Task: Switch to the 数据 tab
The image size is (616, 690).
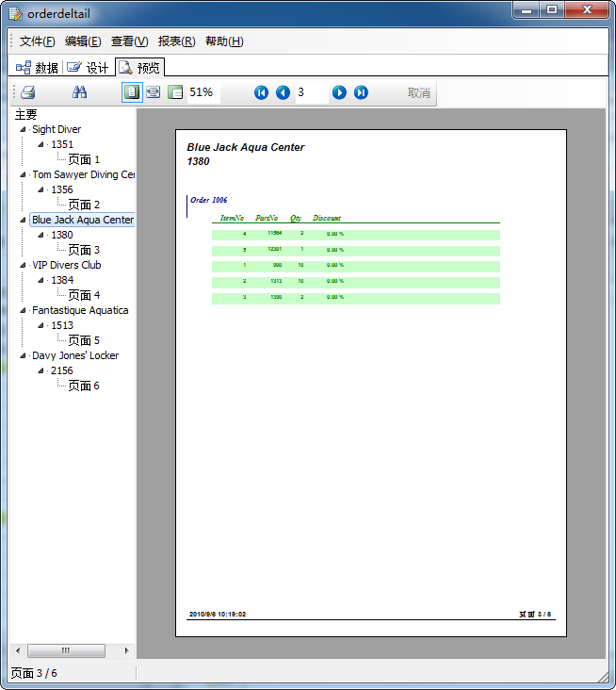Action: (38, 68)
